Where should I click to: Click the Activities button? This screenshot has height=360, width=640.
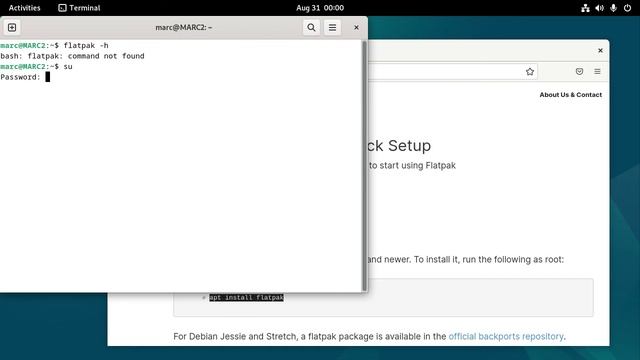click(24, 8)
